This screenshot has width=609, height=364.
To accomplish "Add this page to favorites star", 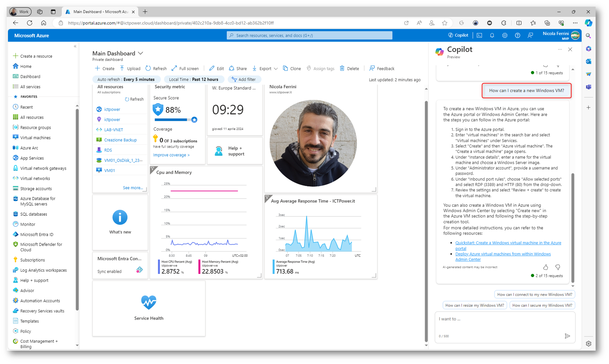I will tap(444, 23).
